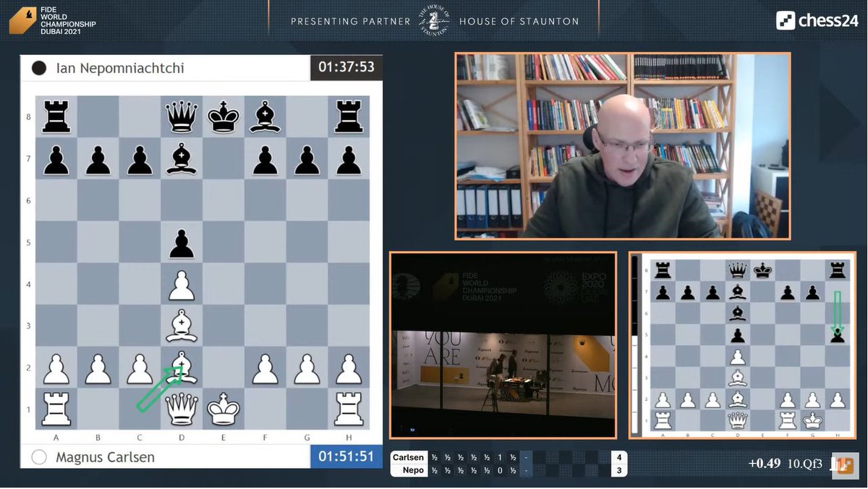Screen dimensions: 868x489
Task: Click black's clock showing 01:37:53
Action: (346, 67)
